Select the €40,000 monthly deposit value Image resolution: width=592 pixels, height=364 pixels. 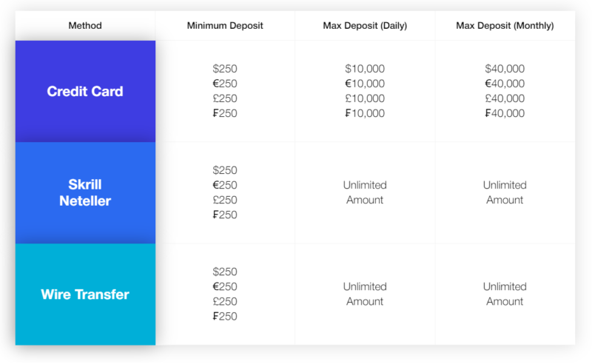point(505,84)
